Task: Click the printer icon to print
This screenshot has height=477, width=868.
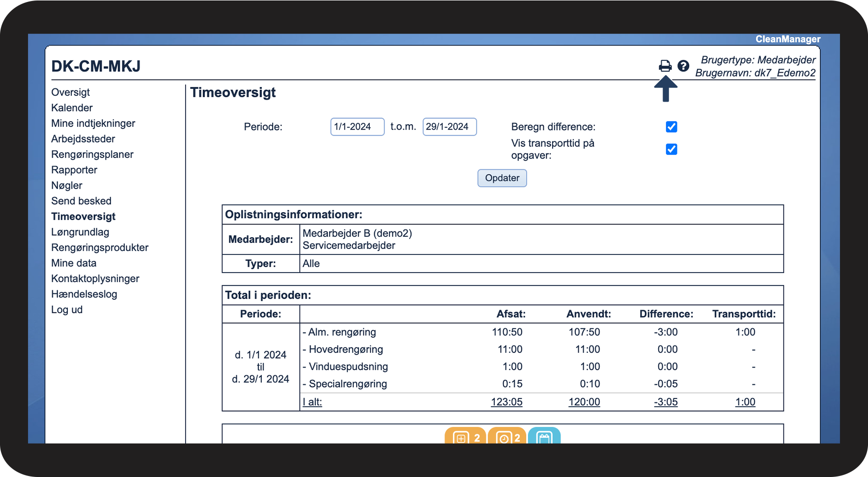Action: (665, 66)
